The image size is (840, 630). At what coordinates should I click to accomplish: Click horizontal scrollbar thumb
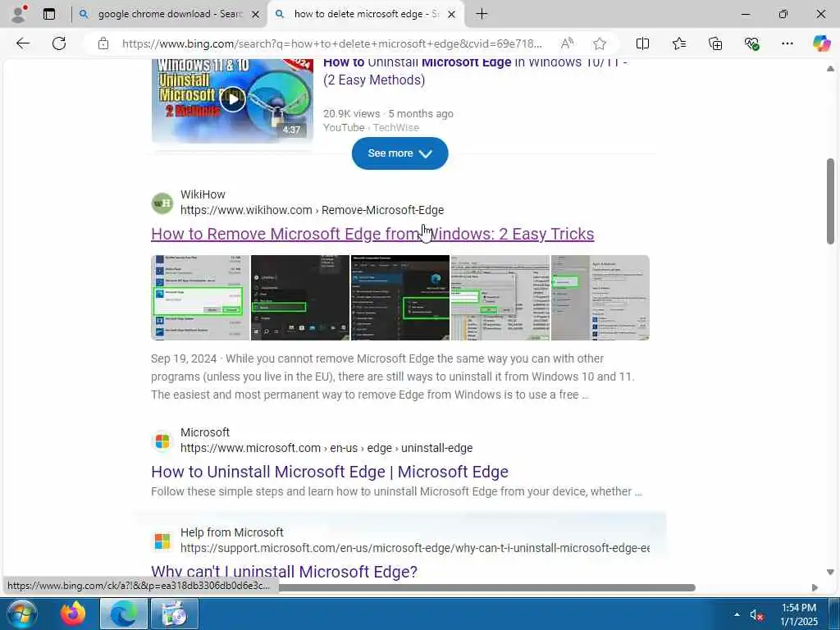(x=487, y=587)
